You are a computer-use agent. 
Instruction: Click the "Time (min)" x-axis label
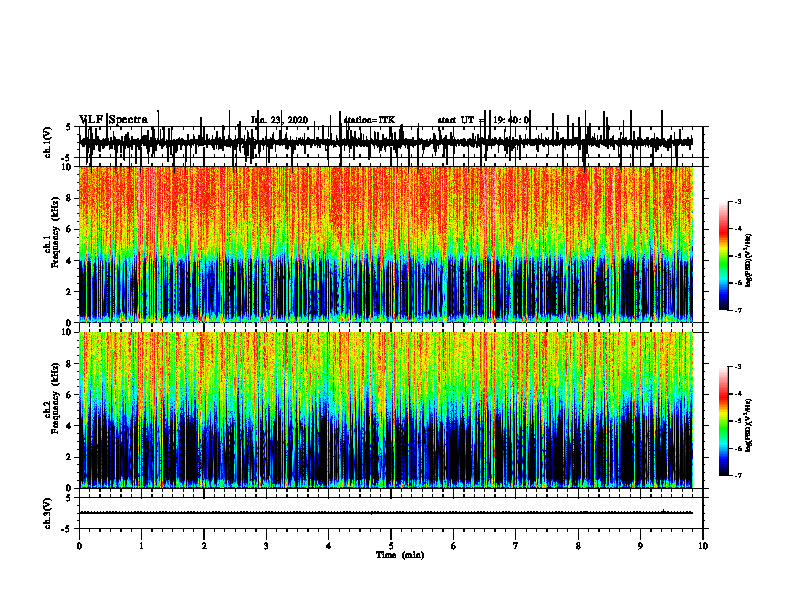pyautogui.click(x=400, y=555)
